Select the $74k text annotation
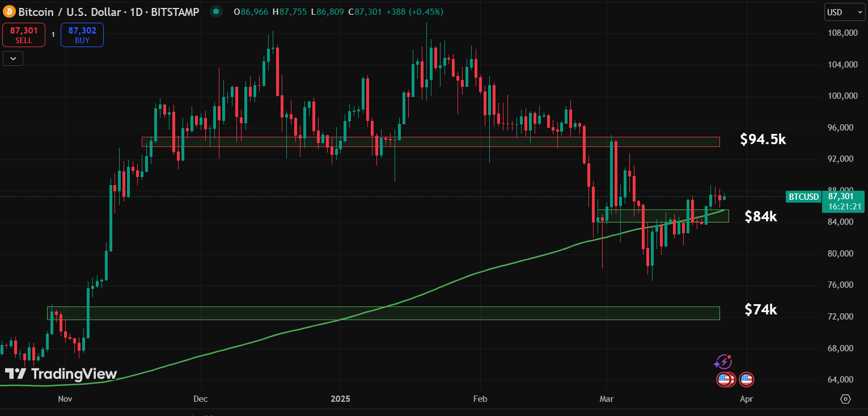The width and height of the screenshot is (868, 416). point(761,309)
